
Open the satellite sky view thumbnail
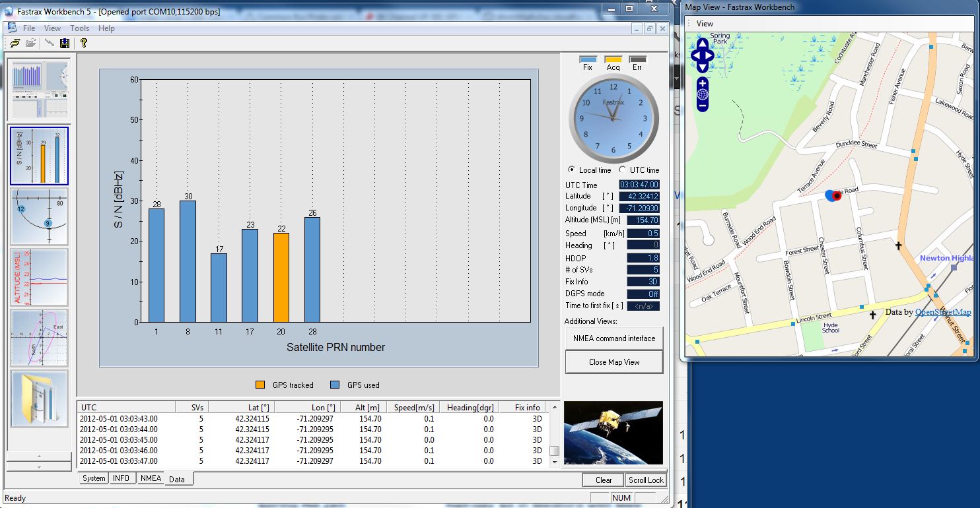point(39,217)
